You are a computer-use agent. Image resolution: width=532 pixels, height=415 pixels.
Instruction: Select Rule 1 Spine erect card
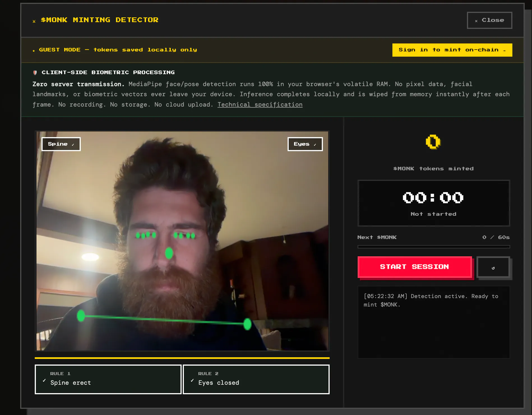tap(108, 379)
